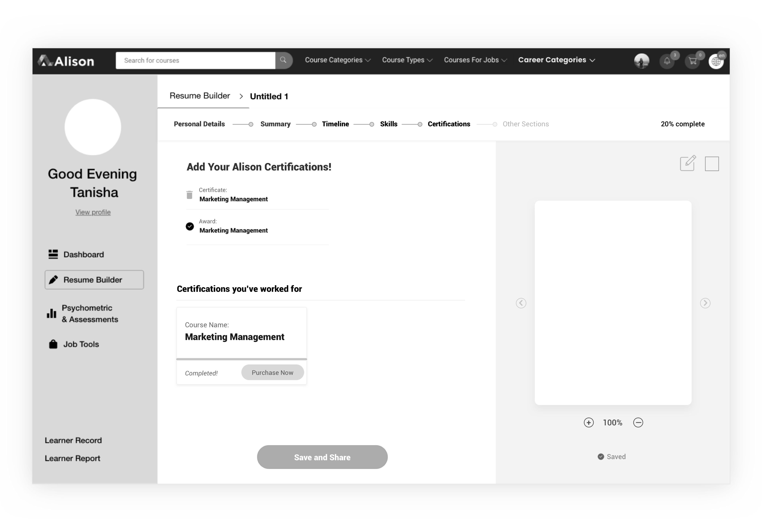This screenshot has height=532, width=762.
Task: Zoom in with the plus icon
Action: pyautogui.click(x=588, y=423)
